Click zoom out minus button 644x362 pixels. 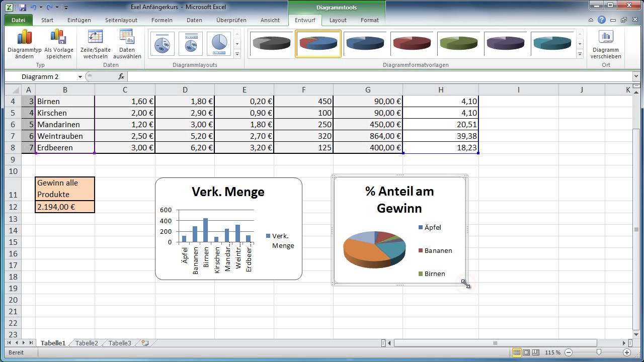(x=569, y=352)
